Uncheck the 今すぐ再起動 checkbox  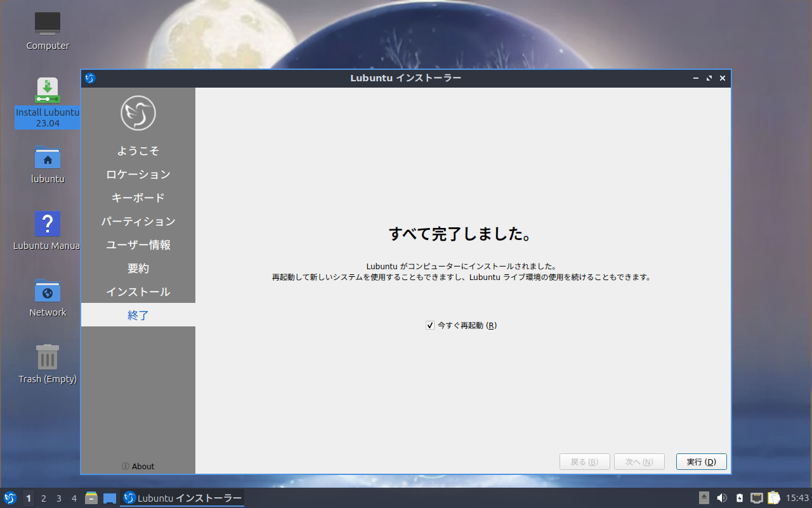(x=430, y=325)
